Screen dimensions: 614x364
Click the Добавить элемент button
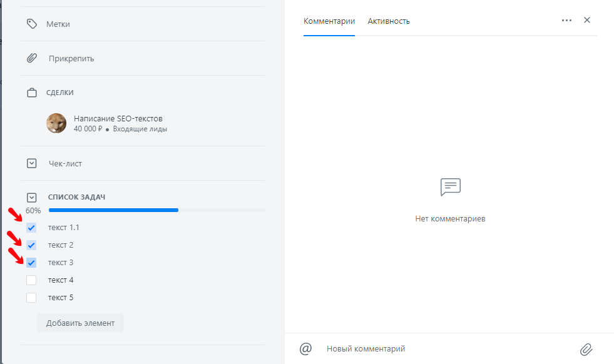click(x=80, y=323)
